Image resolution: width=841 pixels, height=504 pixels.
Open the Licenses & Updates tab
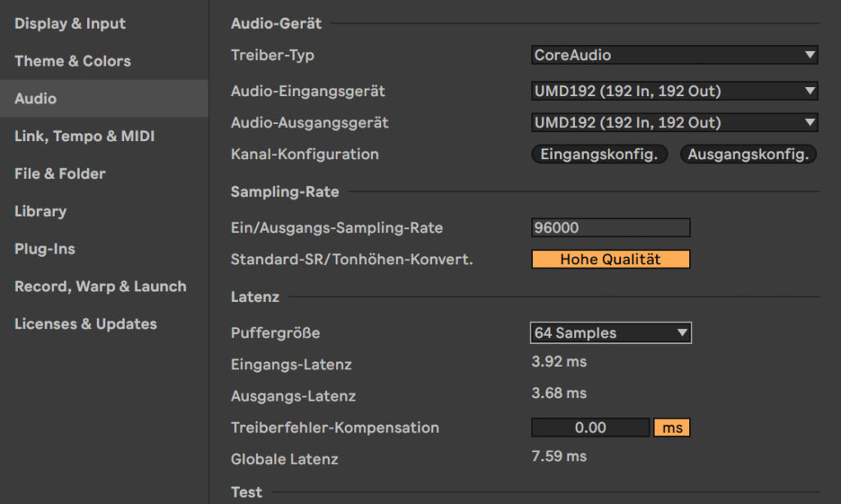coord(85,324)
